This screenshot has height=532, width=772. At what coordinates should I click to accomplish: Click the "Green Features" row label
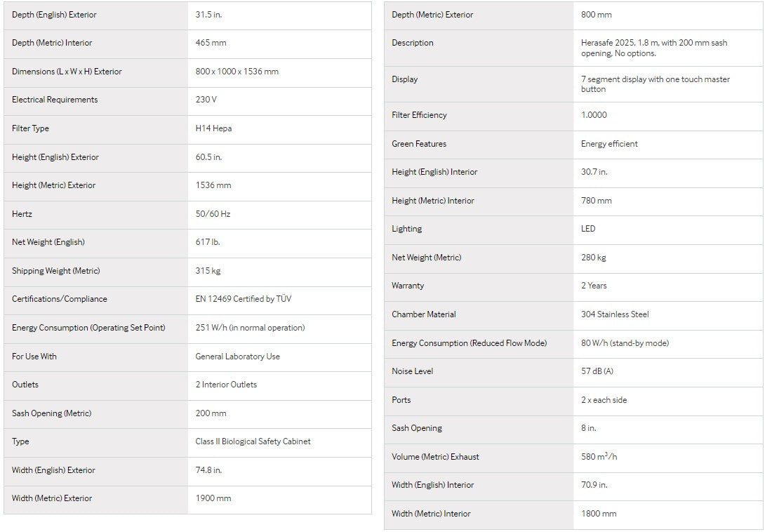tap(419, 144)
